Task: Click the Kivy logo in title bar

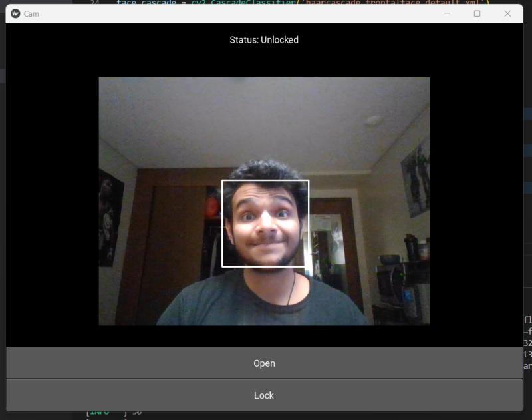Action: 15,13
